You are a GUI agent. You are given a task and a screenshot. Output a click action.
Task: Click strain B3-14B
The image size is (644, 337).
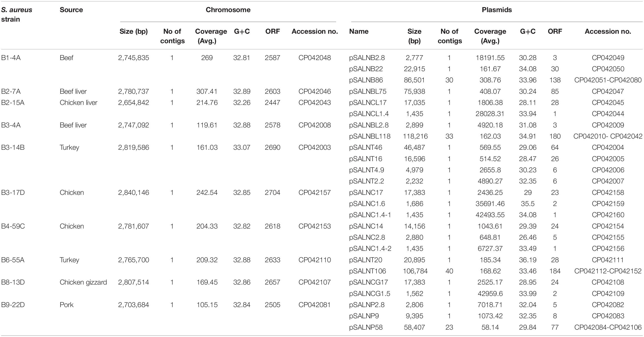tap(13, 148)
